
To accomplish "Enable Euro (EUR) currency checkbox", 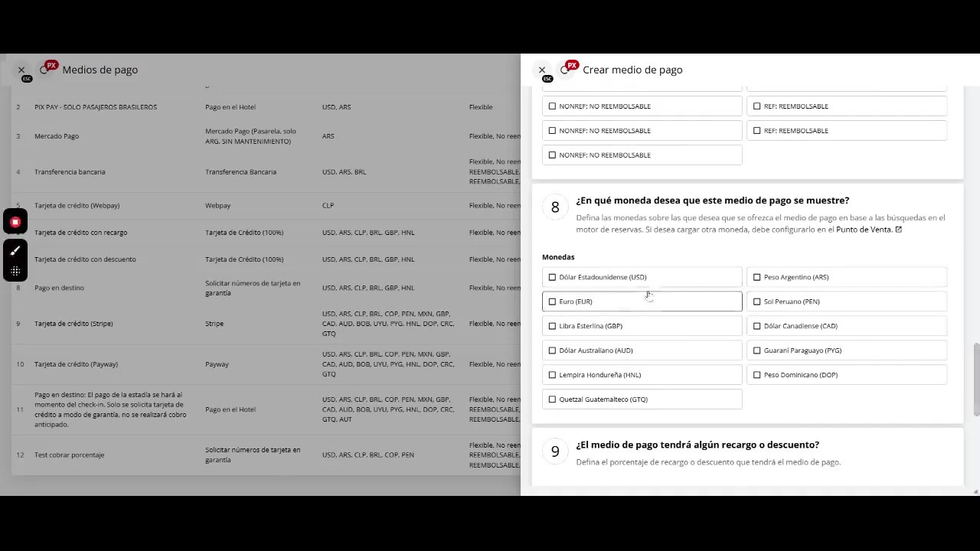I will point(552,302).
